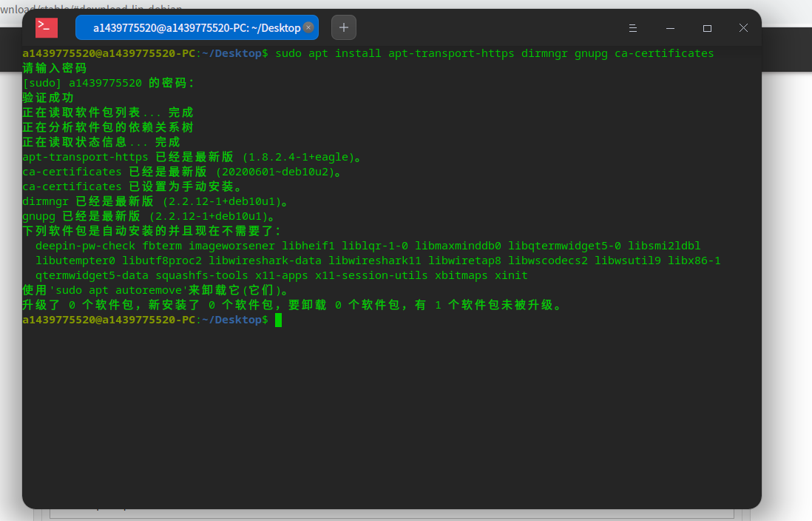The image size is (812, 521).
Task: Click the dirmngr package line
Action: 45,201
